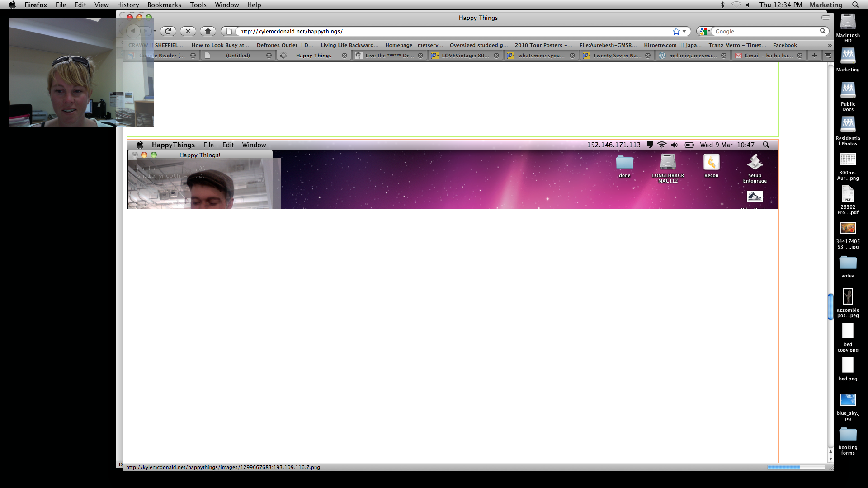
Task: Click the volume icon in the menu bar
Action: point(748,5)
